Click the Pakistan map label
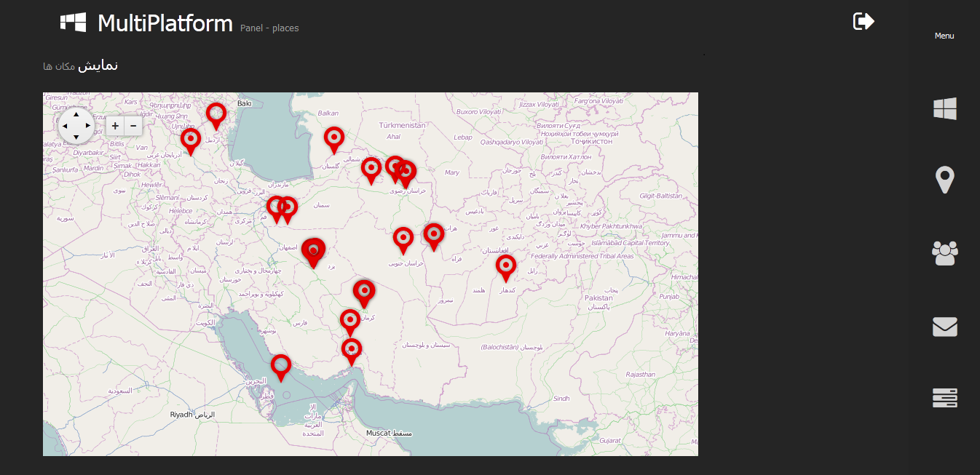This screenshot has height=475, width=980. 598,298
